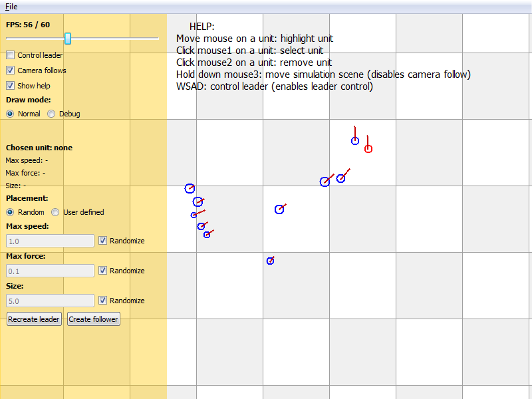This screenshot has width=532, height=399.
Task: Click the Size input field
Action: 50,301
